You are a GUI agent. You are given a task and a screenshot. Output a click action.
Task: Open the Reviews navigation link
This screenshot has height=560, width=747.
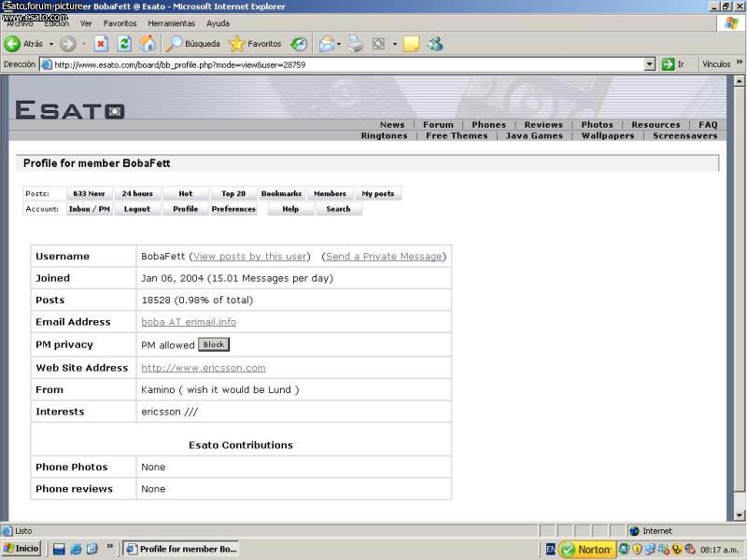(543, 124)
